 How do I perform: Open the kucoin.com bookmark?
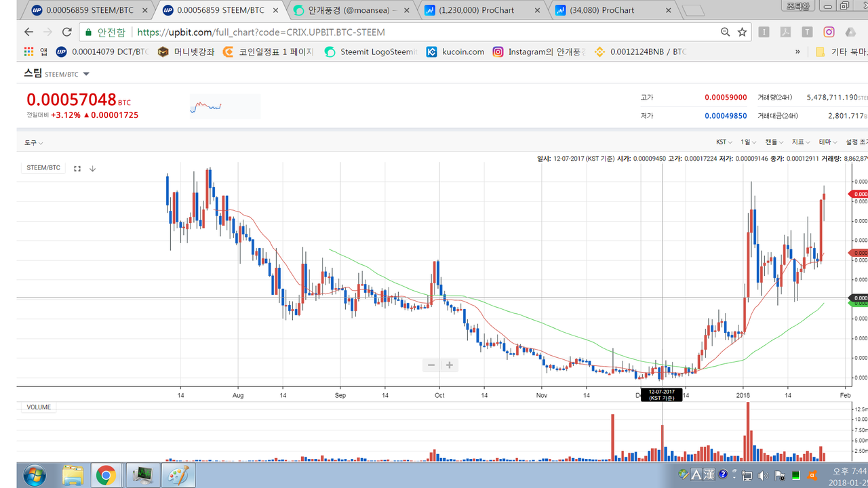(456, 52)
